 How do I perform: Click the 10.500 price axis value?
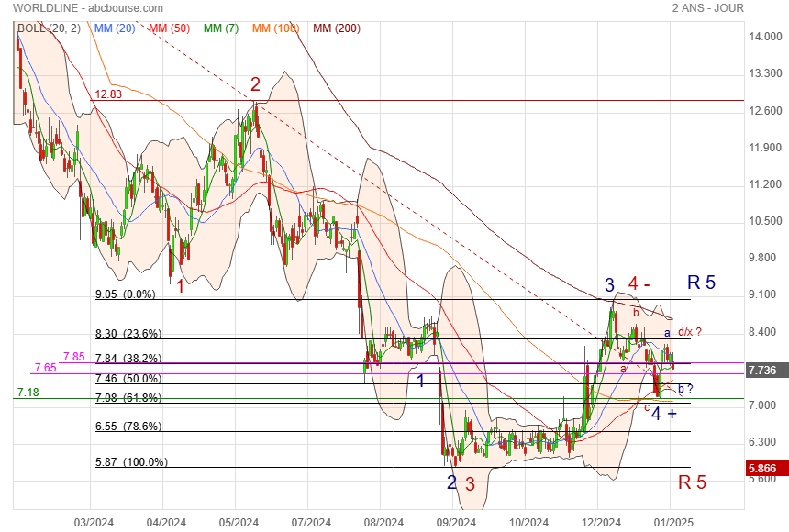coord(765,221)
